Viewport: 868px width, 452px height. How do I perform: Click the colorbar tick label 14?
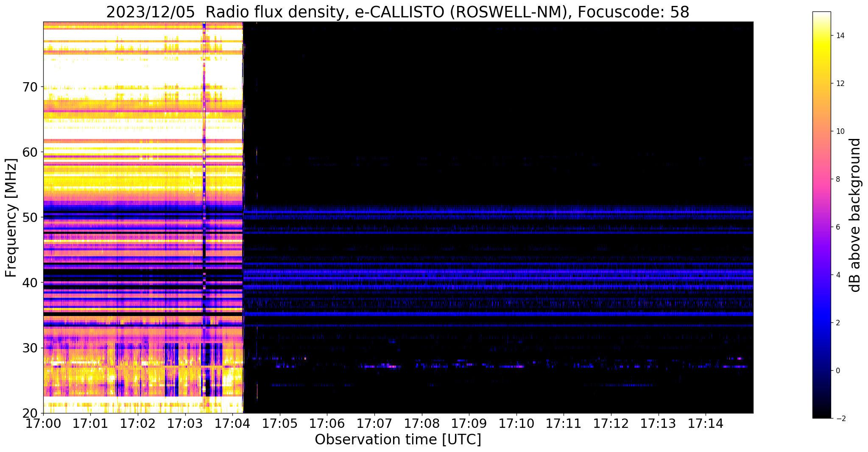840,36
